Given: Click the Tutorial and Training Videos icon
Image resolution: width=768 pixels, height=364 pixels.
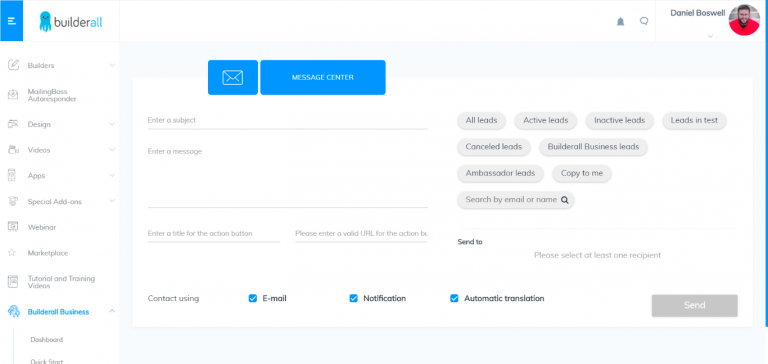Looking at the screenshot, I should pyautogui.click(x=13, y=282).
